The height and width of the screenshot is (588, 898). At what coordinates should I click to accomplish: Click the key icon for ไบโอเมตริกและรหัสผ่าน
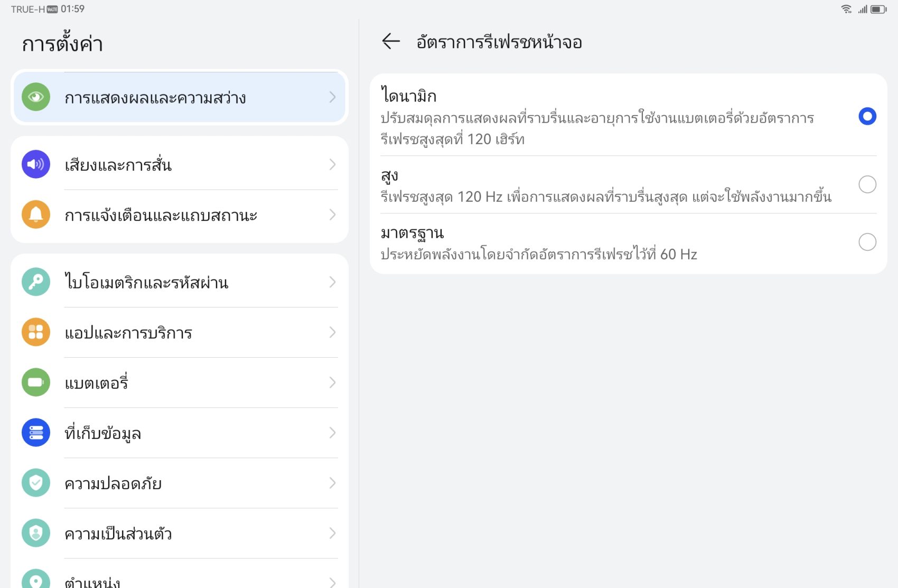(x=36, y=282)
